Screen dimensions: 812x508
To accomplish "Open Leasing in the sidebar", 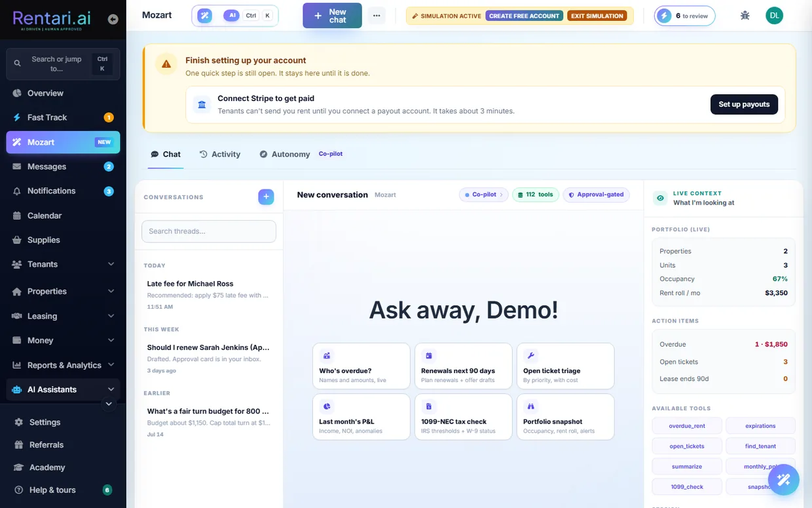I will (63, 316).
